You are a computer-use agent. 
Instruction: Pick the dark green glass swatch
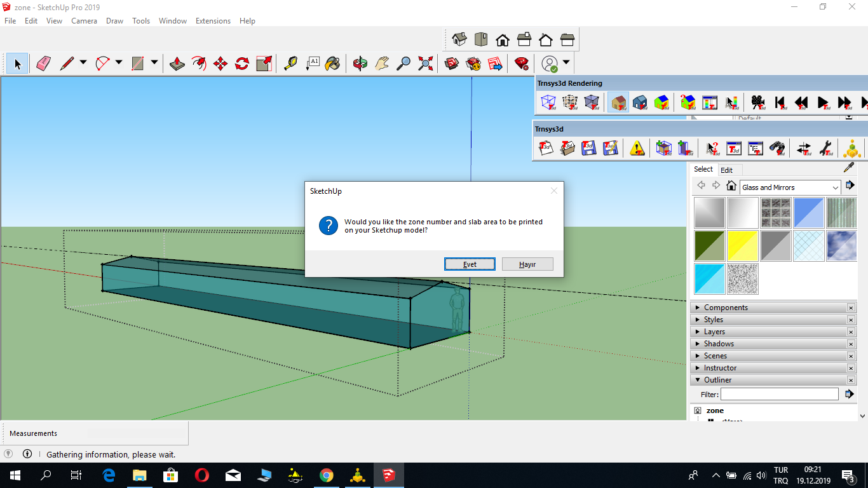pos(710,246)
